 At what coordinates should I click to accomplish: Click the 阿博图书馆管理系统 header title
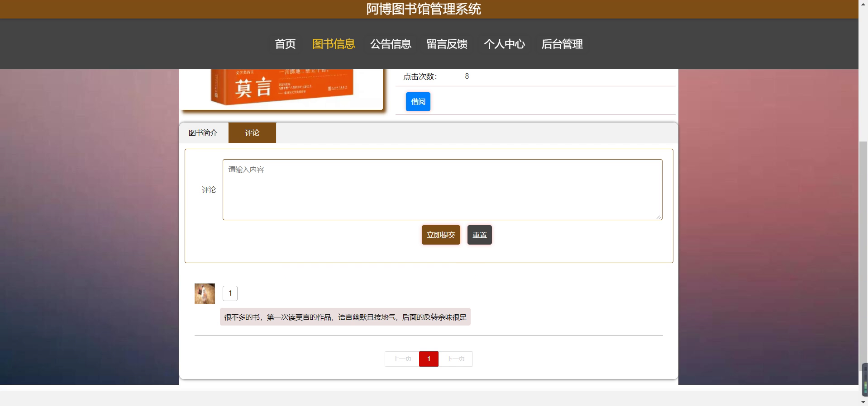coord(423,9)
